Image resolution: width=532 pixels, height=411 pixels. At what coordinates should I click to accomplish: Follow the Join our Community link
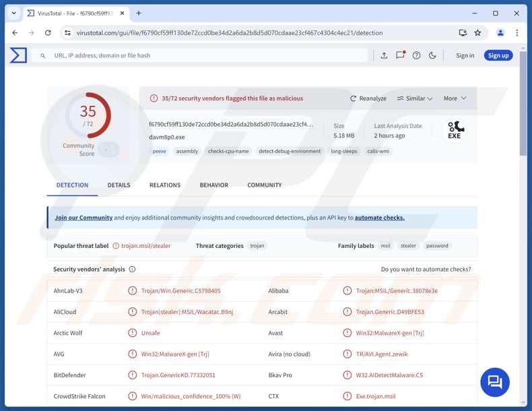pyautogui.click(x=84, y=218)
